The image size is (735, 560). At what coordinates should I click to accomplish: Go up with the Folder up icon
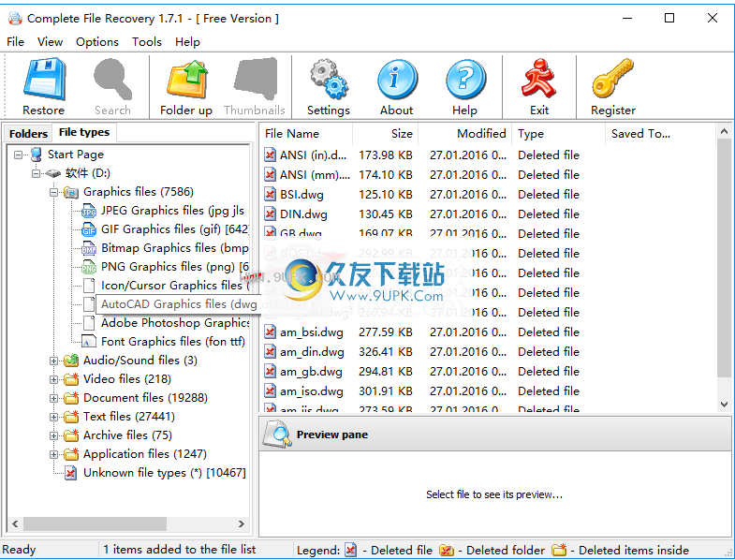click(187, 79)
